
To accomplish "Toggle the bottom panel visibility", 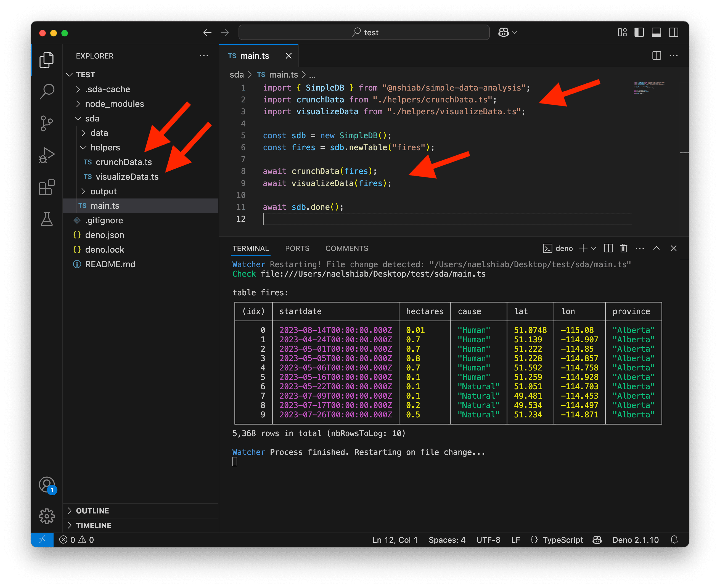I will (x=656, y=32).
